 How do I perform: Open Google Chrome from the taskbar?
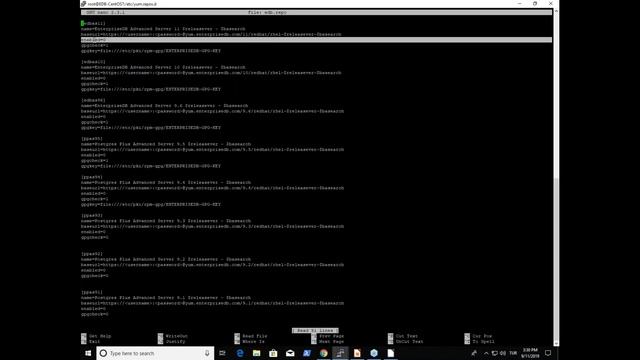324,353
